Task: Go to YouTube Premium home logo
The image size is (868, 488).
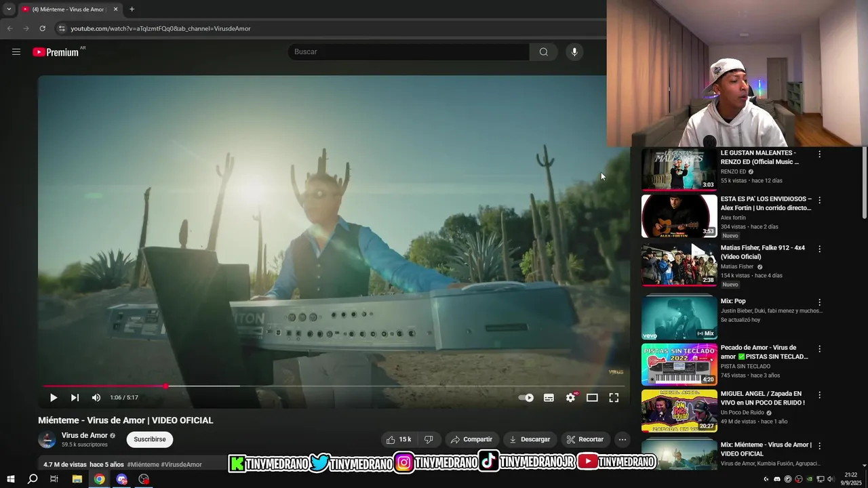Action: click(x=56, y=52)
